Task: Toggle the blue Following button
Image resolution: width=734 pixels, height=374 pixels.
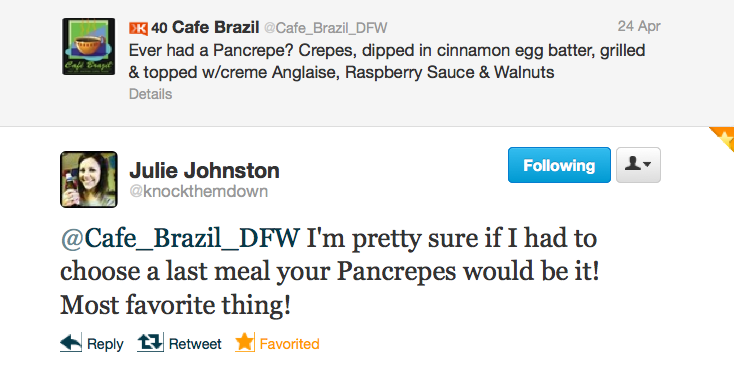Action: pyautogui.click(x=559, y=165)
